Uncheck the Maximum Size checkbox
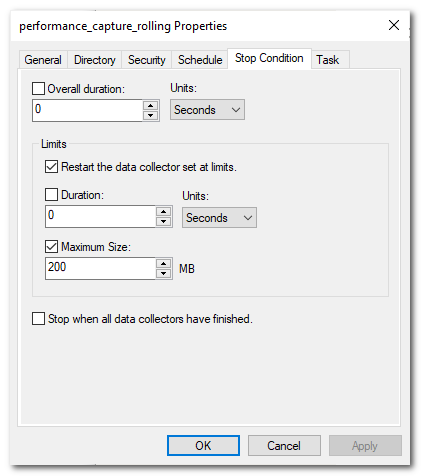421x476 pixels. pyautogui.click(x=51, y=247)
